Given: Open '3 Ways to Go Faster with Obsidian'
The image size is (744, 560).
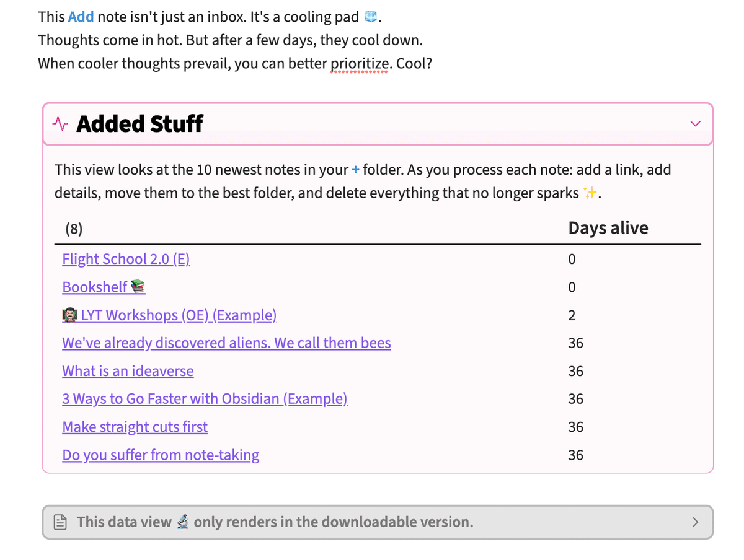Looking at the screenshot, I should click(205, 399).
